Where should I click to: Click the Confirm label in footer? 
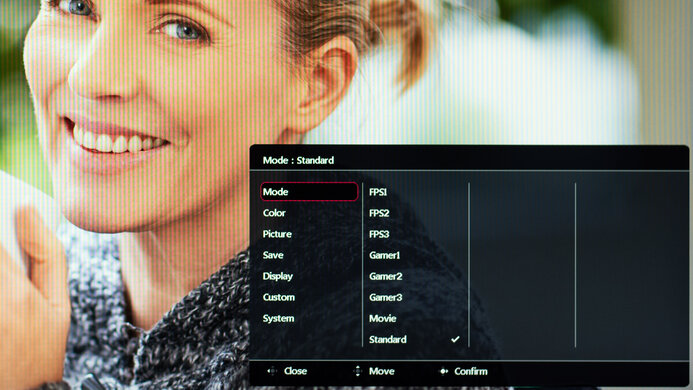(471, 371)
